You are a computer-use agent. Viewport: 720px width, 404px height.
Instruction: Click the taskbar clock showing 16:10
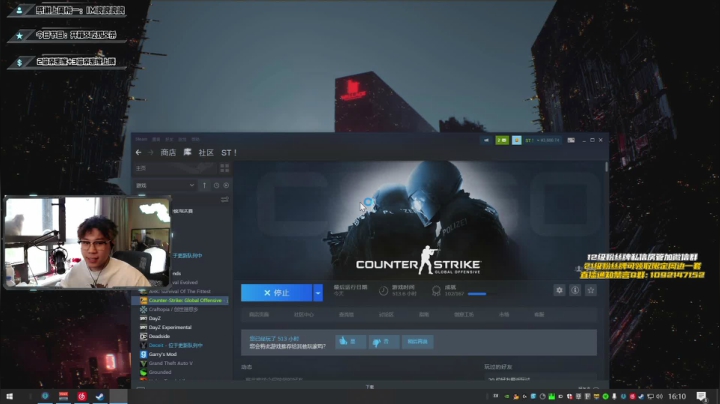coord(677,396)
